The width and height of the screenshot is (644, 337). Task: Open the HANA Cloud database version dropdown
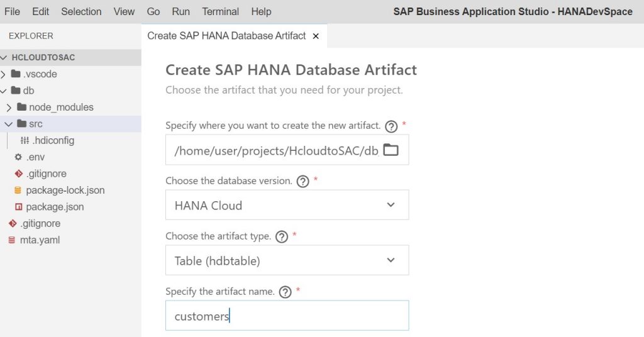[x=287, y=205]
